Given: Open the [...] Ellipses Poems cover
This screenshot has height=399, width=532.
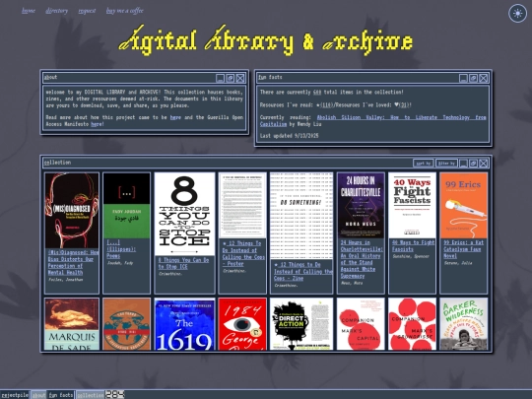Looking at the screenshot, I should 126,206.
